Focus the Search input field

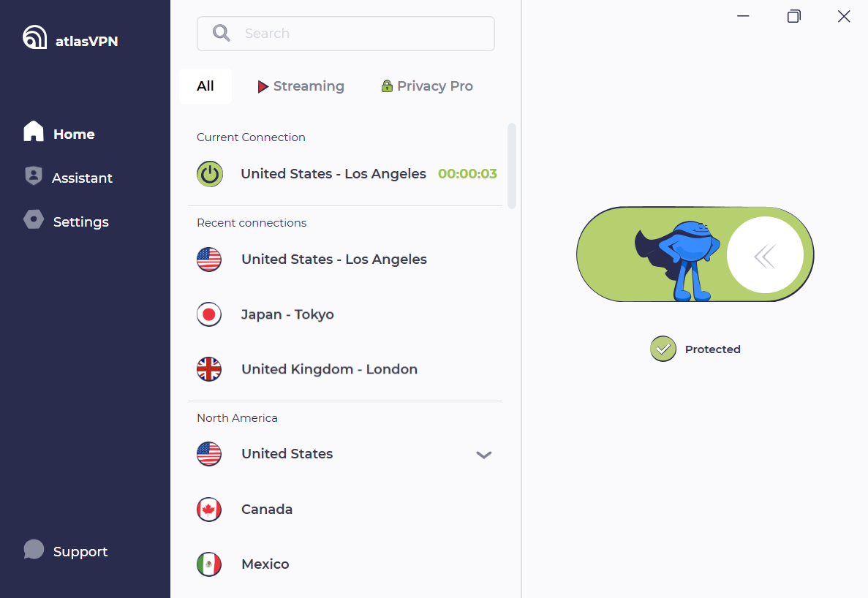coord(346,34)
